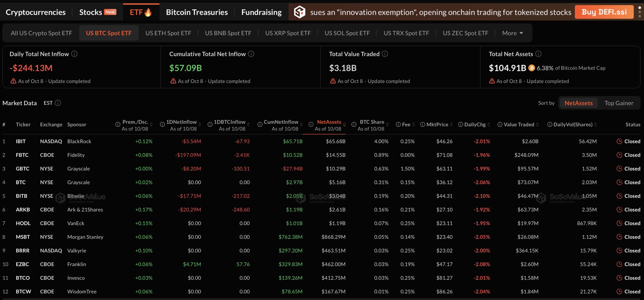644x300 pixels.
Task: Click info icon before Prem./Dsc. column
Action: (x=118, y=124)
